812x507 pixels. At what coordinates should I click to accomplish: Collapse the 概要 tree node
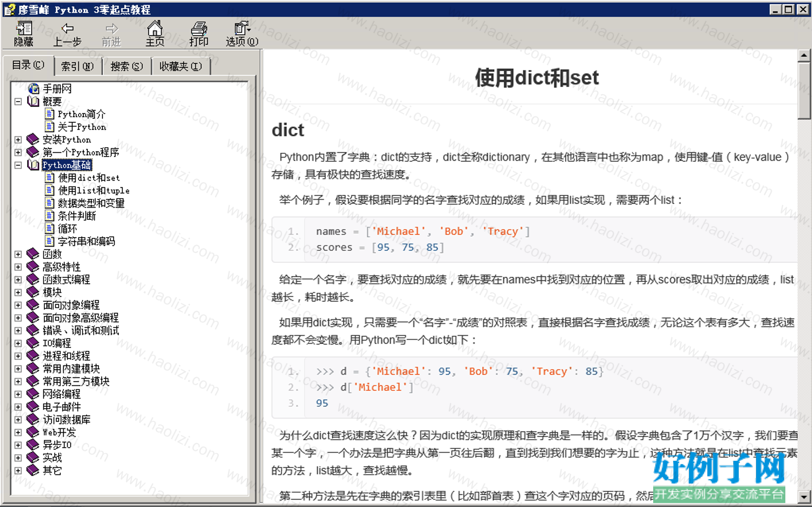pos(18,101)
